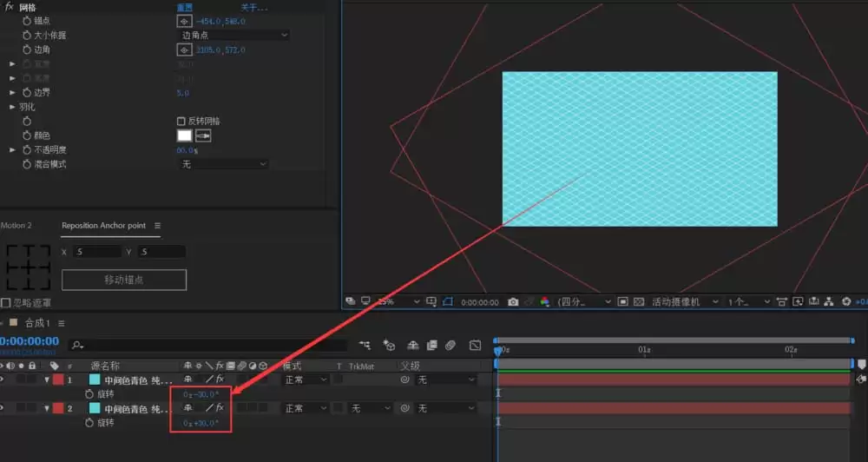This screenshot has height=462, width=868.
Task: Open the graph editor icon
Action: (x=475, y=345)
